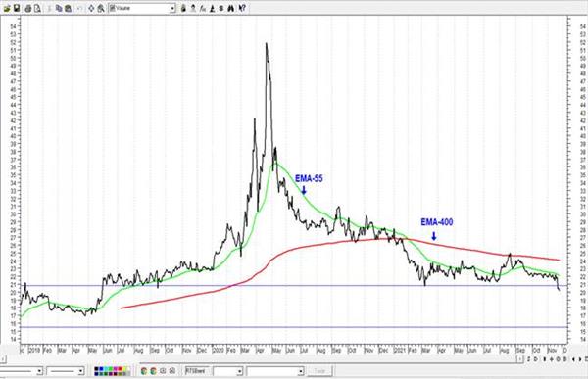Save the chart with the floppy disk icon

(x=16, y=8)
